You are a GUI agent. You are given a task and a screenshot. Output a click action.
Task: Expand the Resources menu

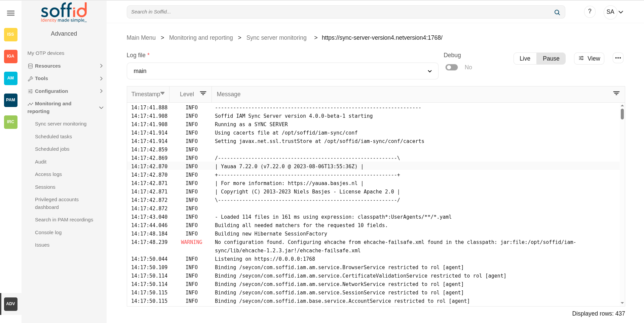point(65,66)
